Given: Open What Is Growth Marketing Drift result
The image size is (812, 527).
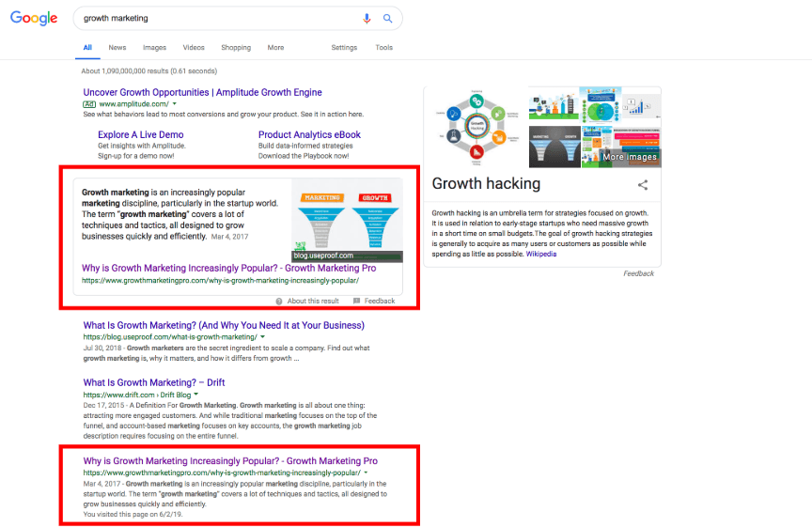Looking at the screenshot, I should [x=154, y=382].
